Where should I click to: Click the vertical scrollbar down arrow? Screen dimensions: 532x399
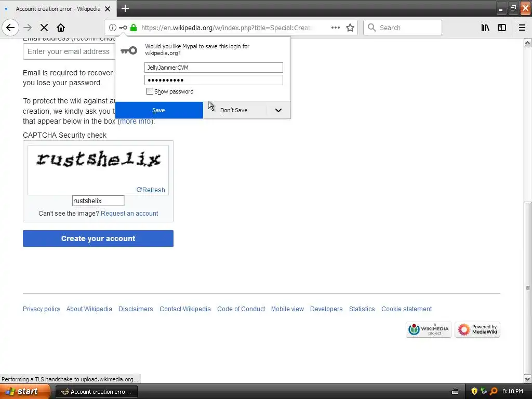click(x=528, y=378)
